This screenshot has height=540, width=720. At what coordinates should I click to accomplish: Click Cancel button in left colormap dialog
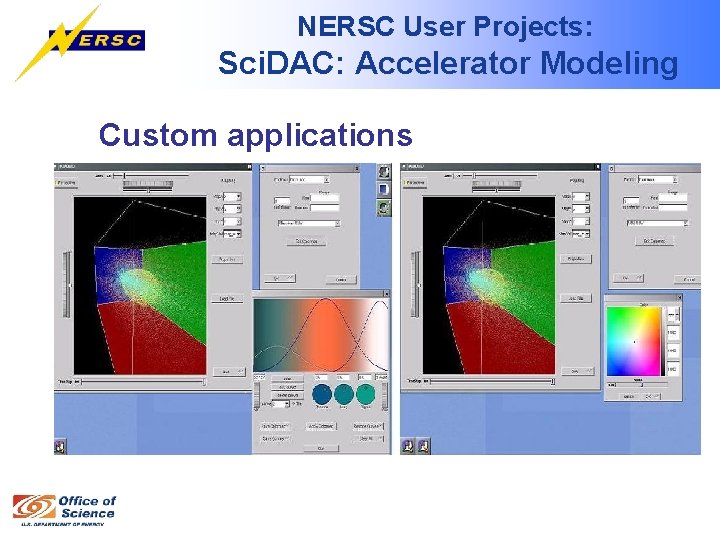(341, 279)
